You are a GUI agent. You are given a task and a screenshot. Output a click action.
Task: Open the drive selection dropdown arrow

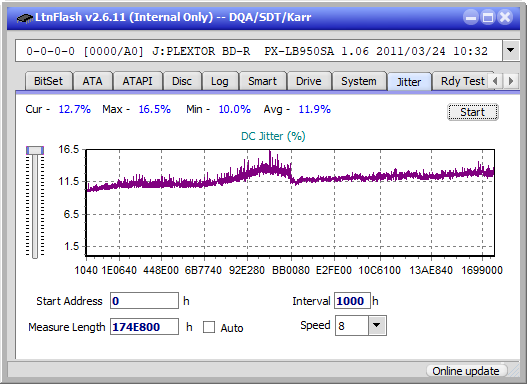point(511,51)
